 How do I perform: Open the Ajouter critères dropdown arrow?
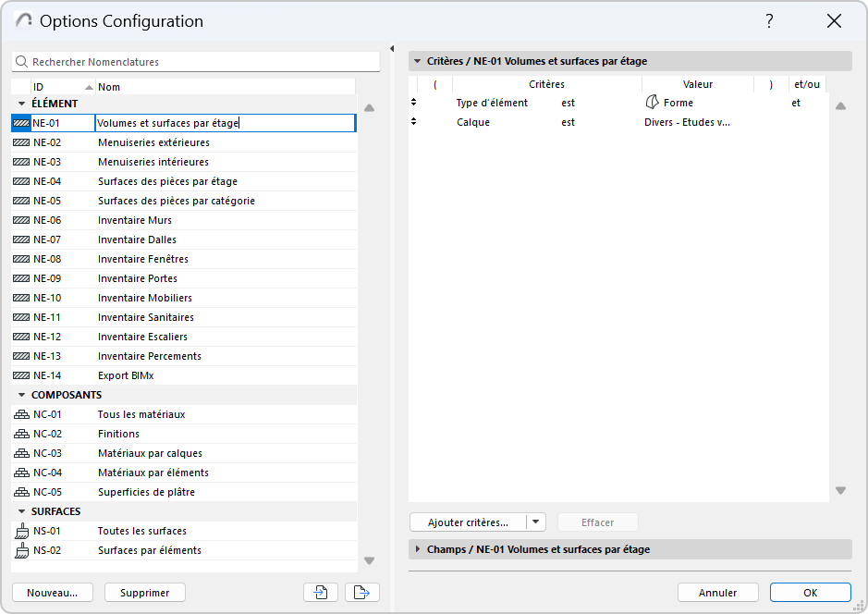(x=536, y=522)
